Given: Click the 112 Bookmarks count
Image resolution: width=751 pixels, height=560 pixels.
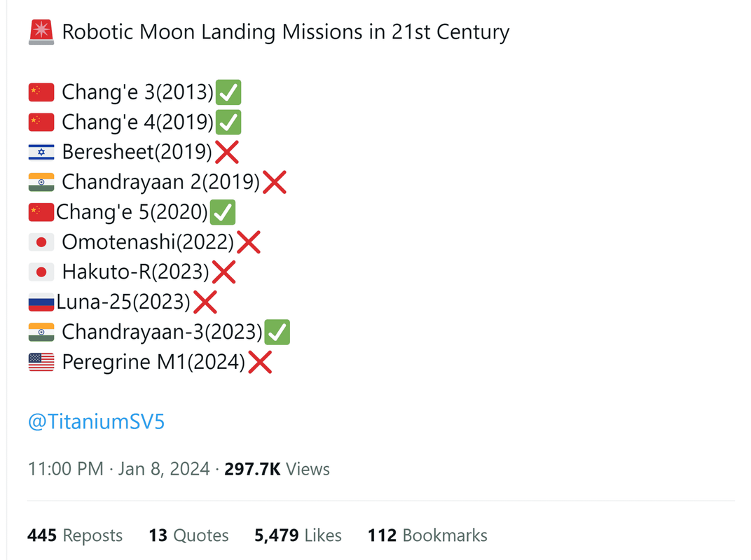Looking at the screenshot, I should (427, 535).
